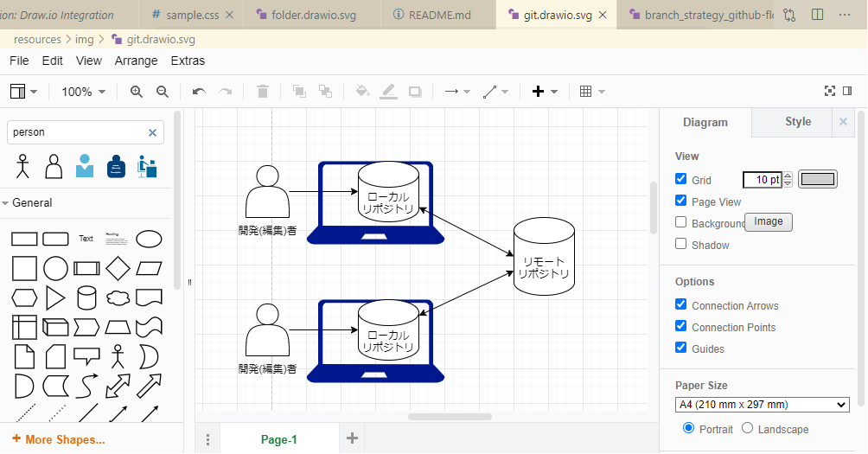868x454 pixels.
Task: Select the cylinder shape in General palette
Action: pyautogui.click(x=87, y=297)
